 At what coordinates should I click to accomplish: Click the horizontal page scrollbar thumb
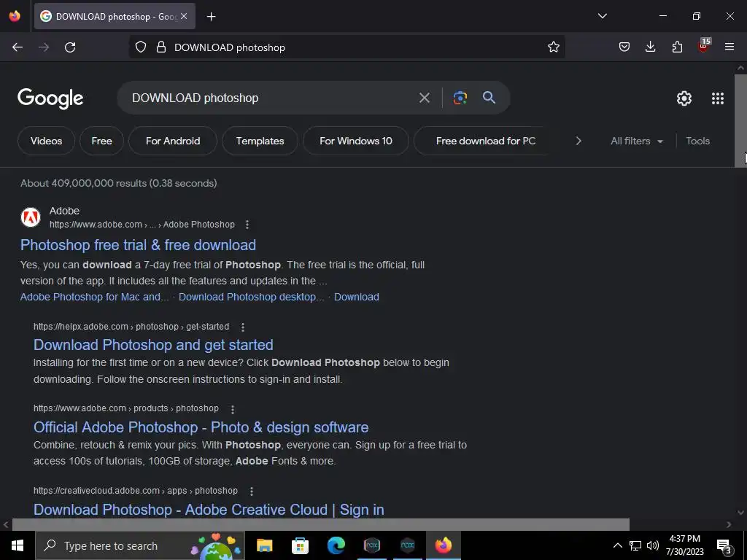coord(321,524)
